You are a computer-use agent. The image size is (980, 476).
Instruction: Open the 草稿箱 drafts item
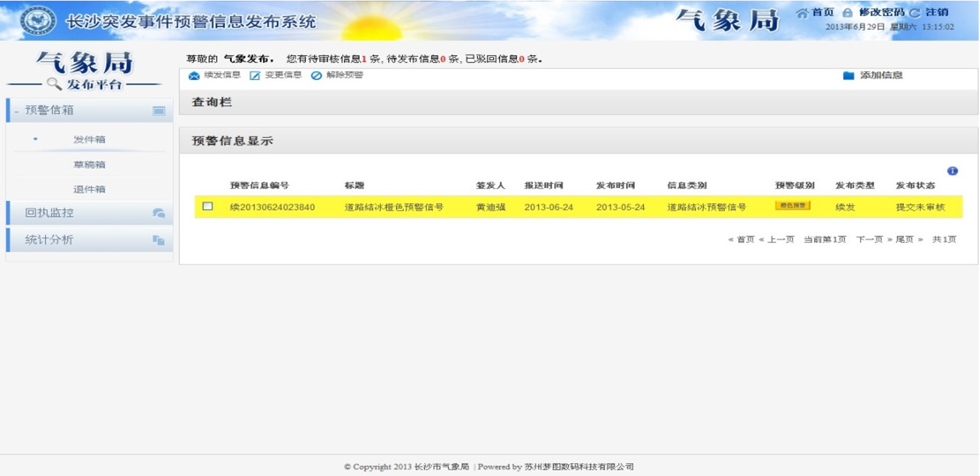click(x=89, y=165)
